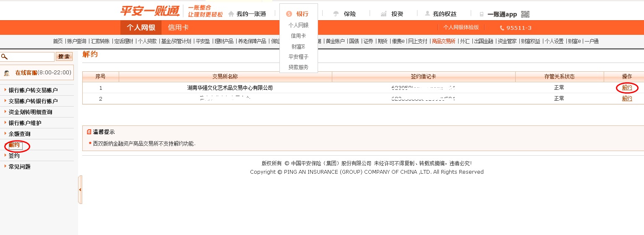Go to 首页 in navigation bar
644x235 pixels.
[x=57, y=41]
